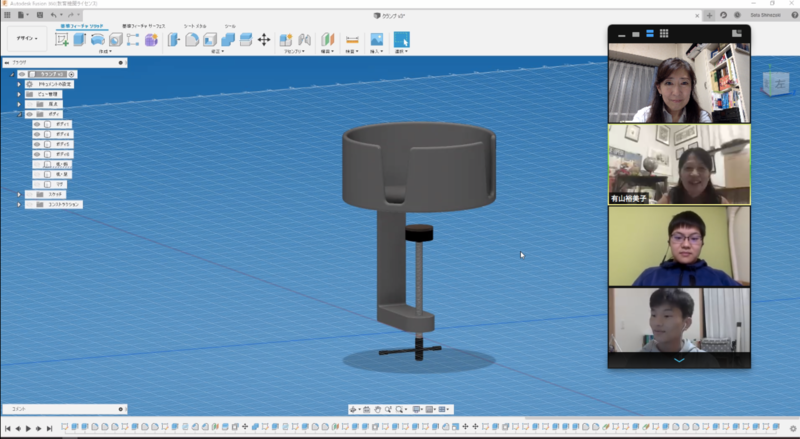Expand the ドキュメントの設定 tree node
Screen dimensions: 800x439
[19, 84]
